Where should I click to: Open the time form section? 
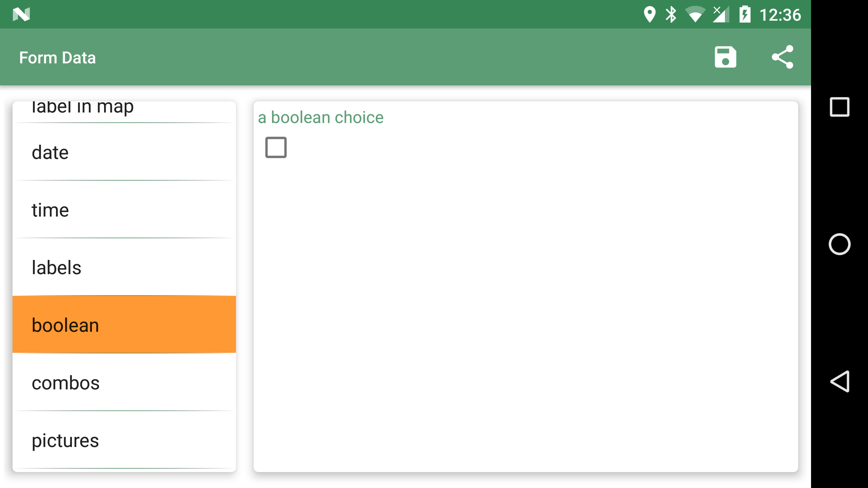point(124,210)
